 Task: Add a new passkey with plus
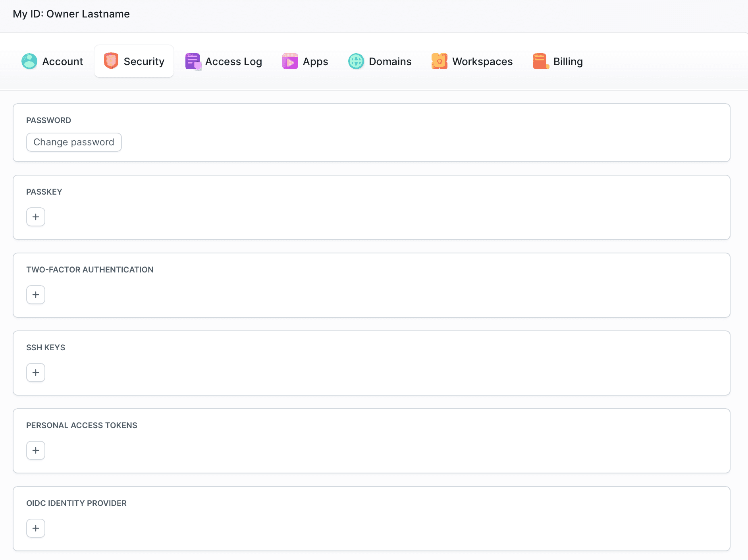(x=36, y=217)
